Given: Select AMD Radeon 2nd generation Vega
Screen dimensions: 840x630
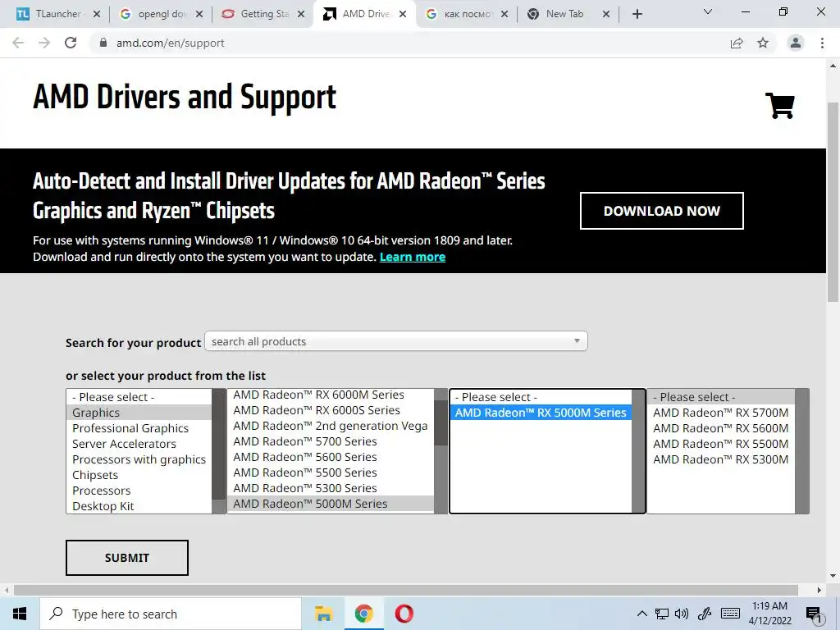Looking at the screenshot, I should coord(331,426).
